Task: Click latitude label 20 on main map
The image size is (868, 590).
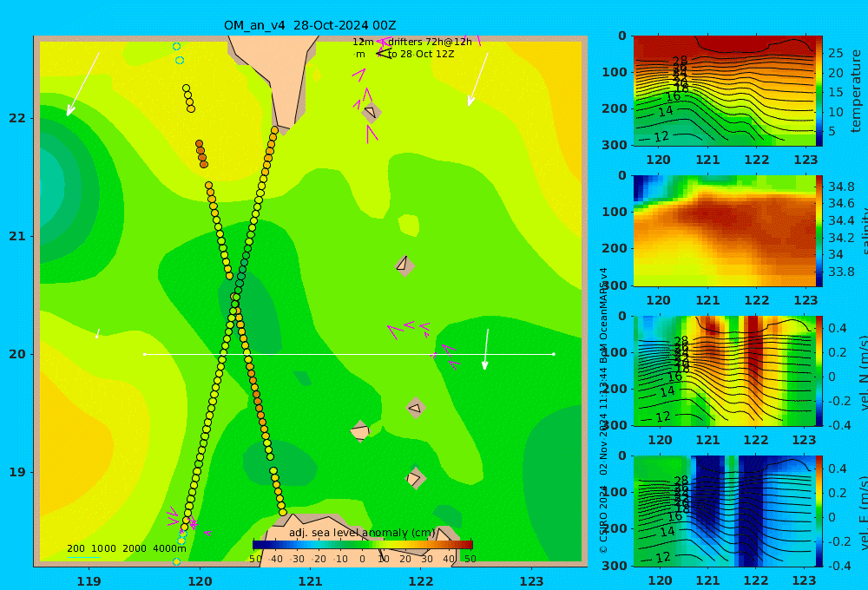Action: tap(17, 354)
